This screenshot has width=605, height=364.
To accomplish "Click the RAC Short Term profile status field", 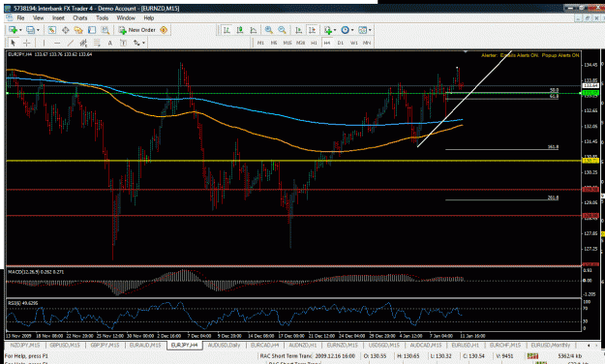I will tap(286, 356).
